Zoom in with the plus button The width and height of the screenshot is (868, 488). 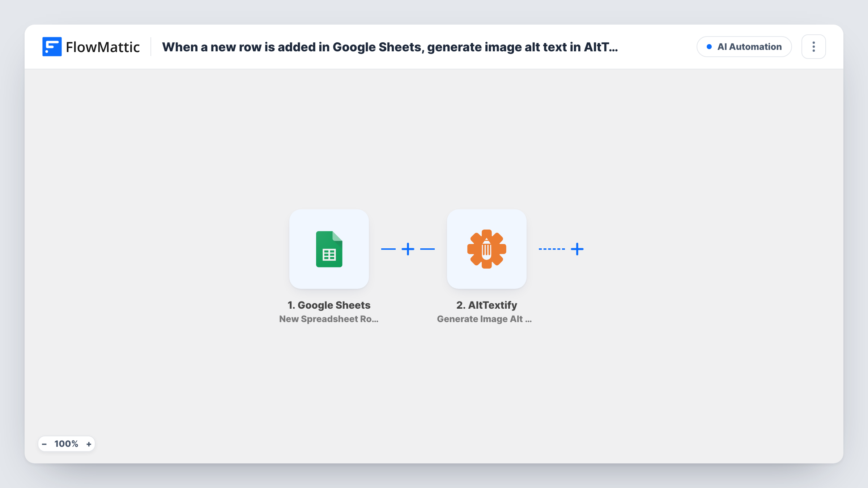point(89,444)
